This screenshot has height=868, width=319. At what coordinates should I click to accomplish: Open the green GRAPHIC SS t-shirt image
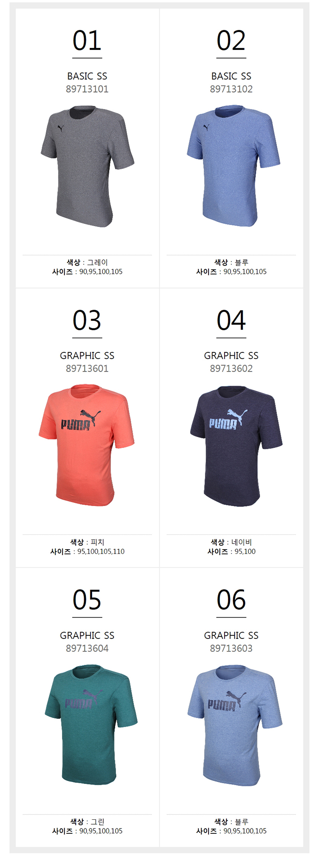91,724
